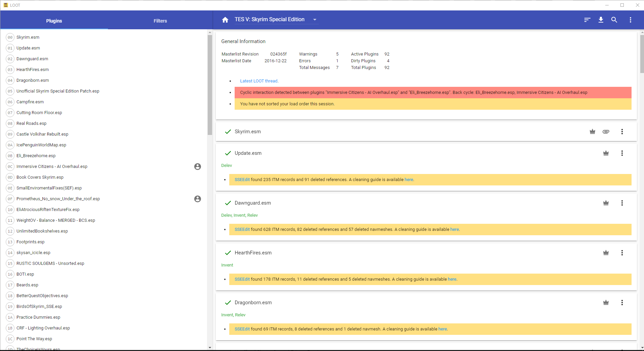Click the plugin list sidebar scrollbar thumb

pos(210,85)
